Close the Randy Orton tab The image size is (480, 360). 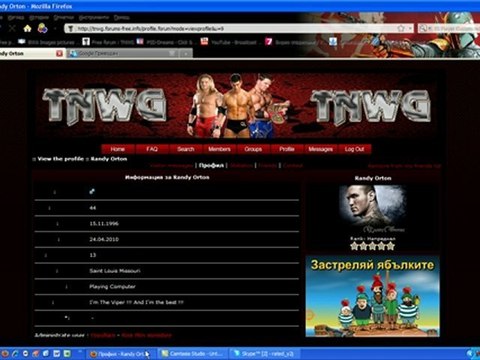pyautogui.click(x=59, y=53)
